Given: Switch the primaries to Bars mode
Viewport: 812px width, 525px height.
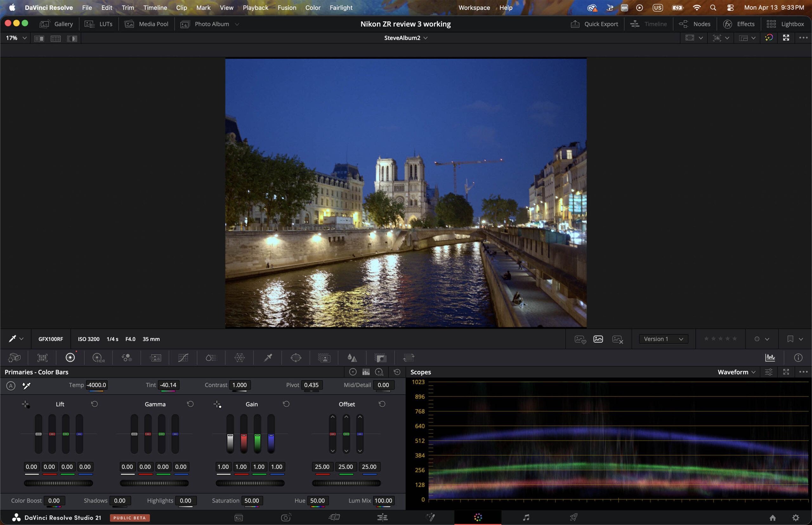Looking at the screenshot, I should (x=366, y=372).
